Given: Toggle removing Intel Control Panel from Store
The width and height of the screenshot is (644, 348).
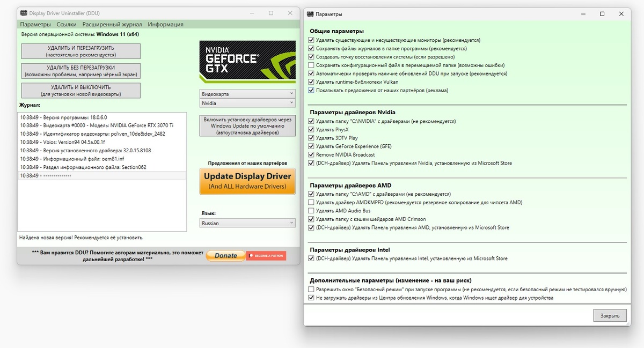Looking at the screenshot, I should pos(311,258).
